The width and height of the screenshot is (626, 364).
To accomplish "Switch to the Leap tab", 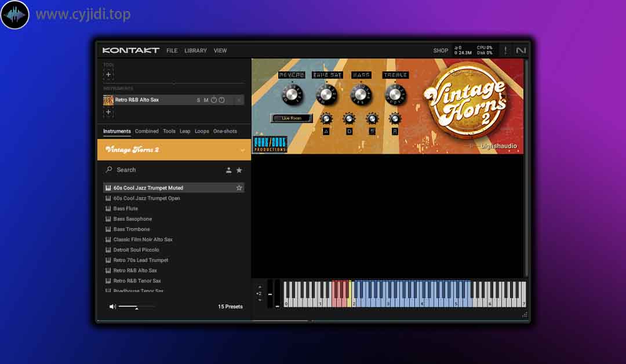I will (x=185, y=131).
